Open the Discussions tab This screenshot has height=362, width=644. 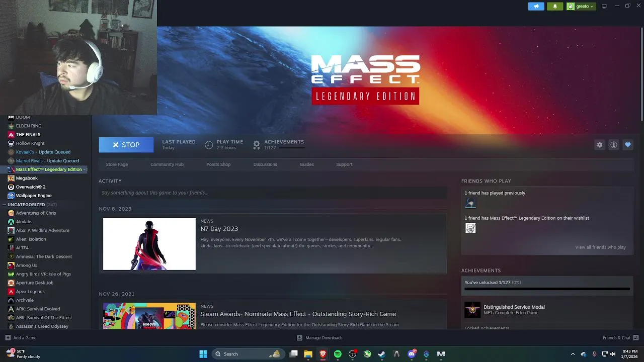pyautogui.click(x=265, y=164)
